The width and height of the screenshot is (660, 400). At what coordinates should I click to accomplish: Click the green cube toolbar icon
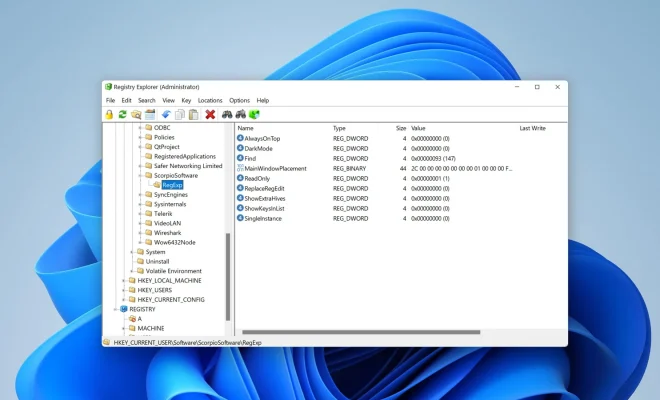click(254, 114)
